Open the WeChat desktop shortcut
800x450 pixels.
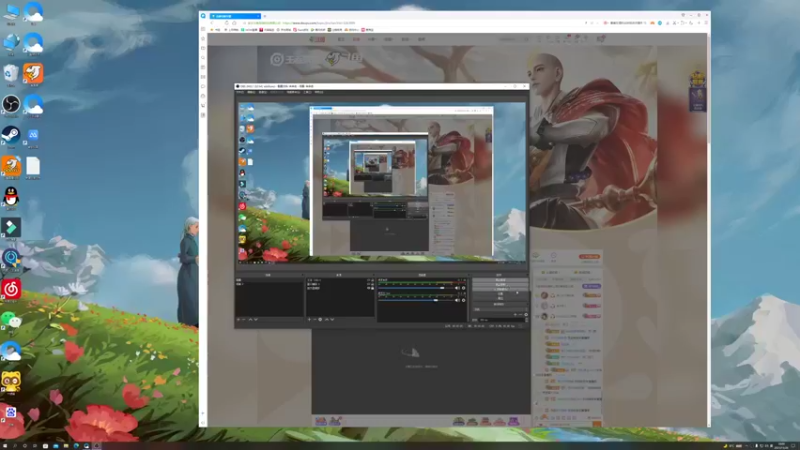pyautogui.click(x=11, y=320)
